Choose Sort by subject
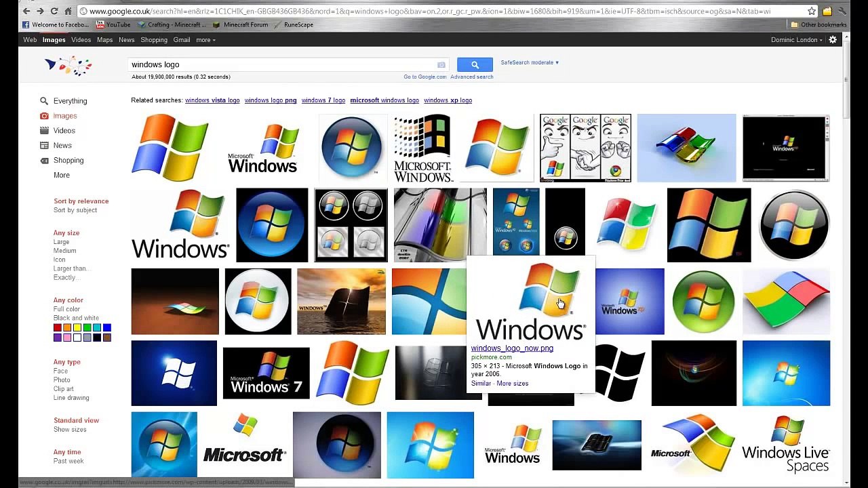 click(x=75, y=210)
